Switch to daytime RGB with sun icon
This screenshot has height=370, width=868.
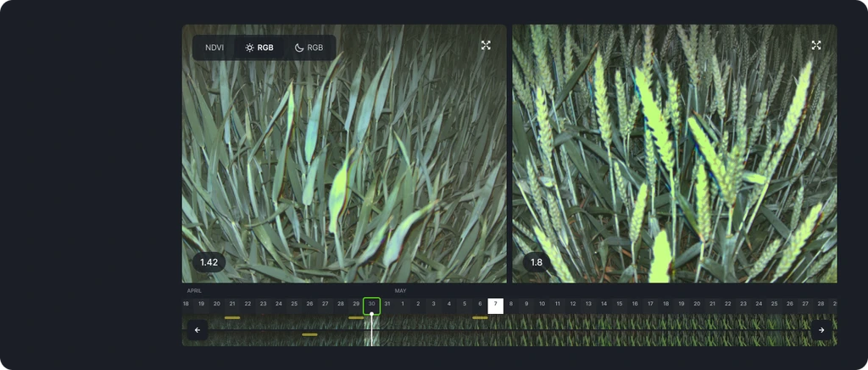(260, 48)
